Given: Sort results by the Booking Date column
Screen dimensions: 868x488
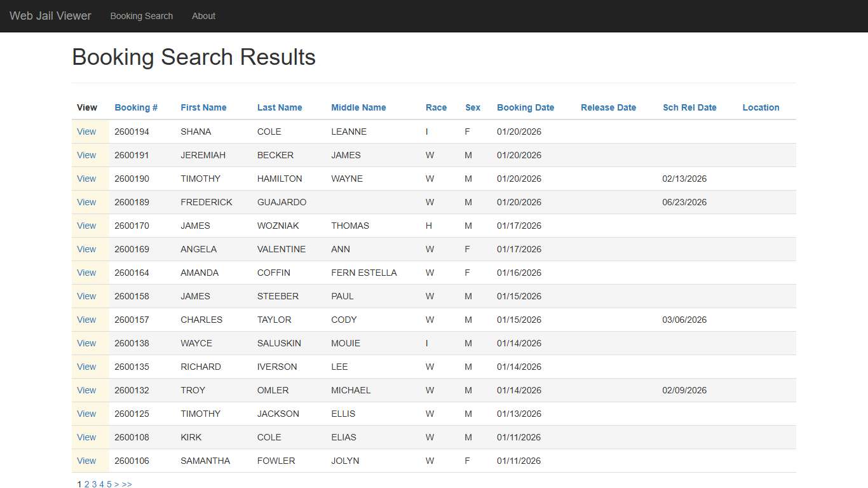Looking at the screenshot, I should (x=526, y=107).
